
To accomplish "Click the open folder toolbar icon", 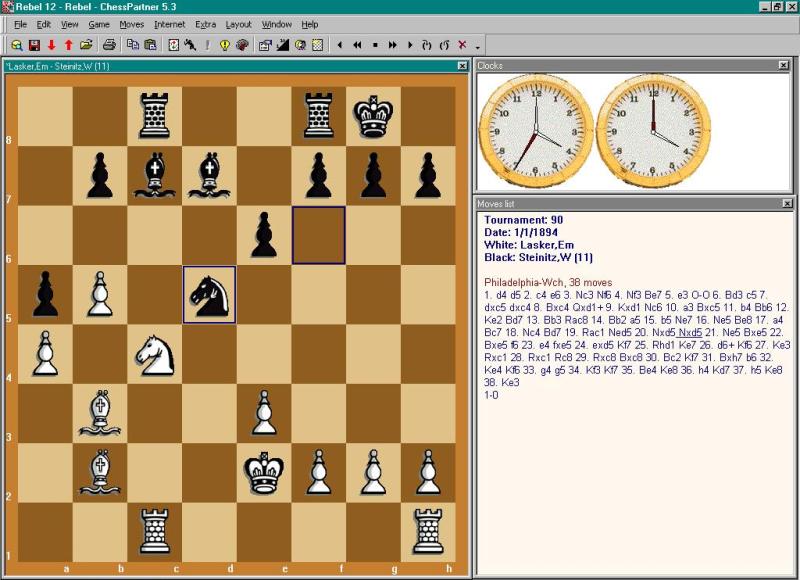I will [x=86, y=45].
